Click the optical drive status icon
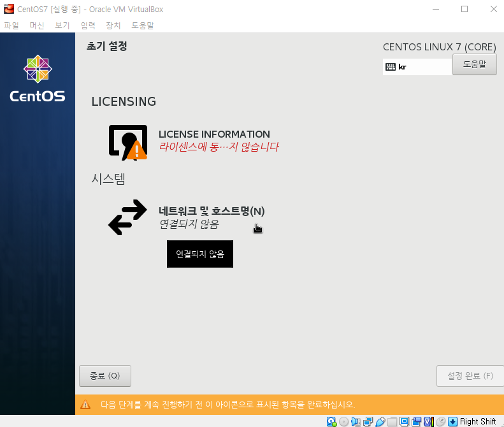Screen dimensions: 504x427 coord(343,421)
